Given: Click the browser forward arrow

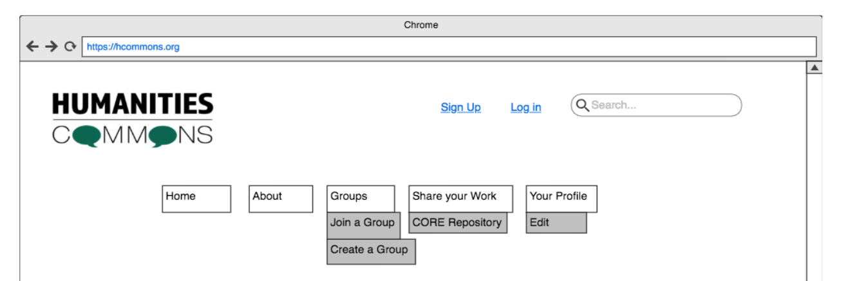Looking at the screenshot, I should (52, 46).
